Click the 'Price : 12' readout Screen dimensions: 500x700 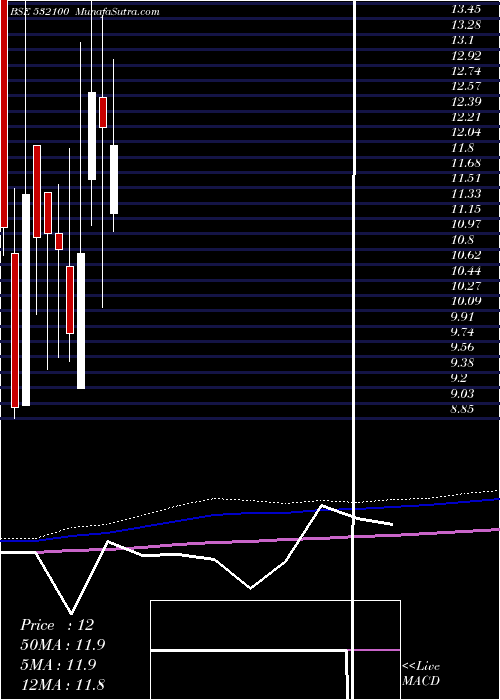57,625
